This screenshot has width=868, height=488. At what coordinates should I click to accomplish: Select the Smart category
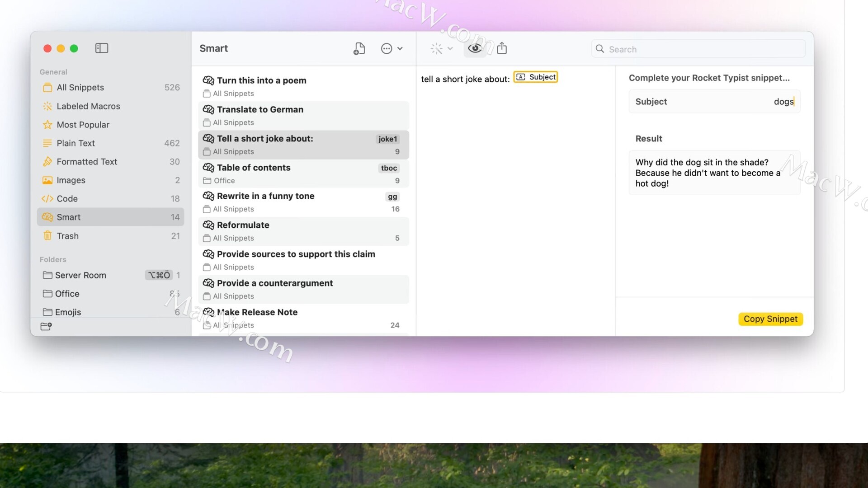pyautogui.click(x=110, y=217)
